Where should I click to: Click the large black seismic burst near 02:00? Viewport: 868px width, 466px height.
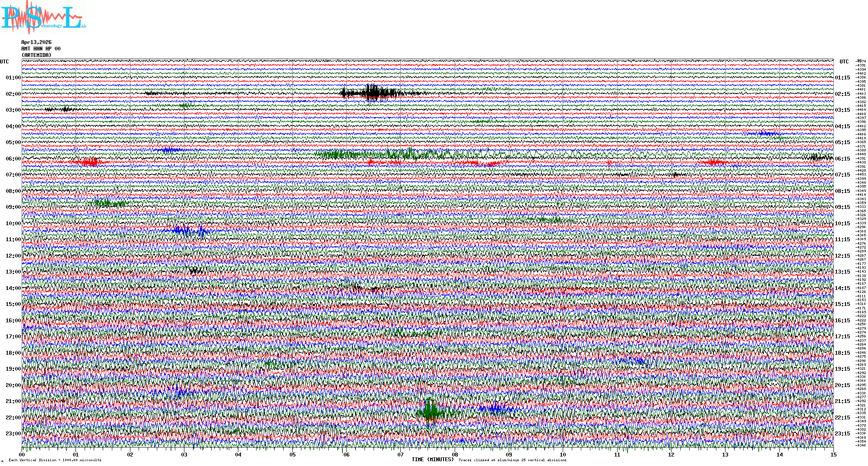coord(371,93)
